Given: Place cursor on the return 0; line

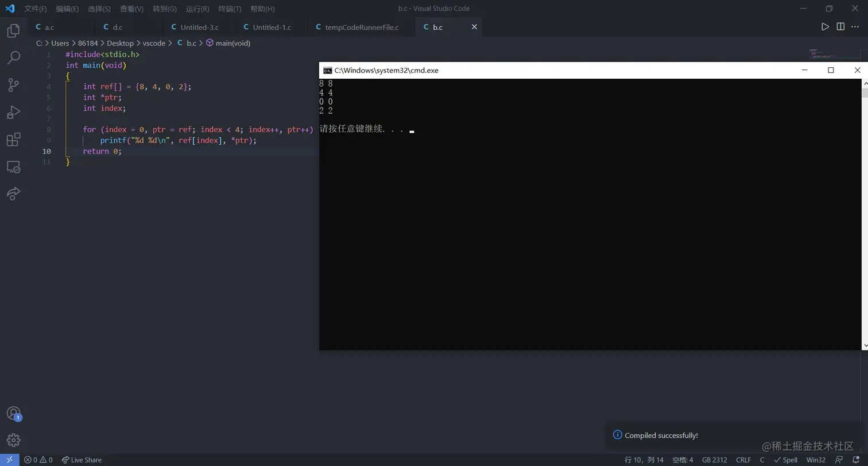Looking at the screenshot, I should tap(102, 151).
